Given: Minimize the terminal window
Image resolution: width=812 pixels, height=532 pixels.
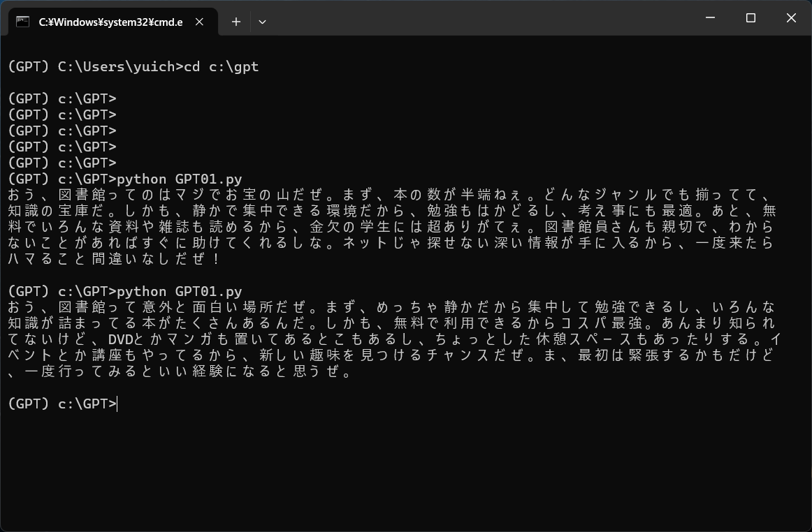Looking at the screenshot, I should [x=710, y=18].
